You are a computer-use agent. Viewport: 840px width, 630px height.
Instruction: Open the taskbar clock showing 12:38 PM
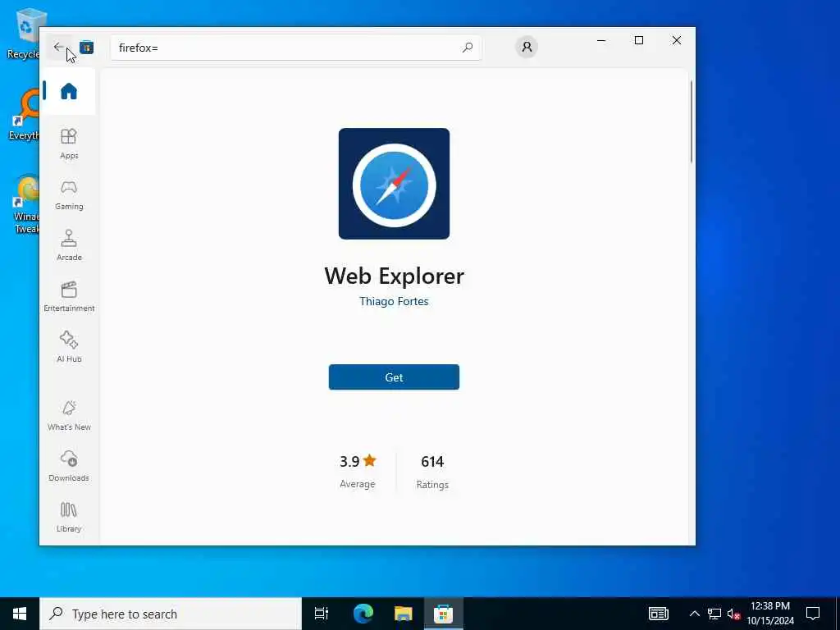pos(770,614)
